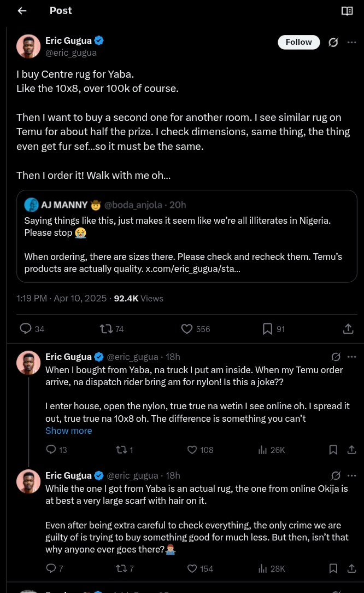
Task: Click the back arrow next to Post
Action: click(x=22, y=11)
